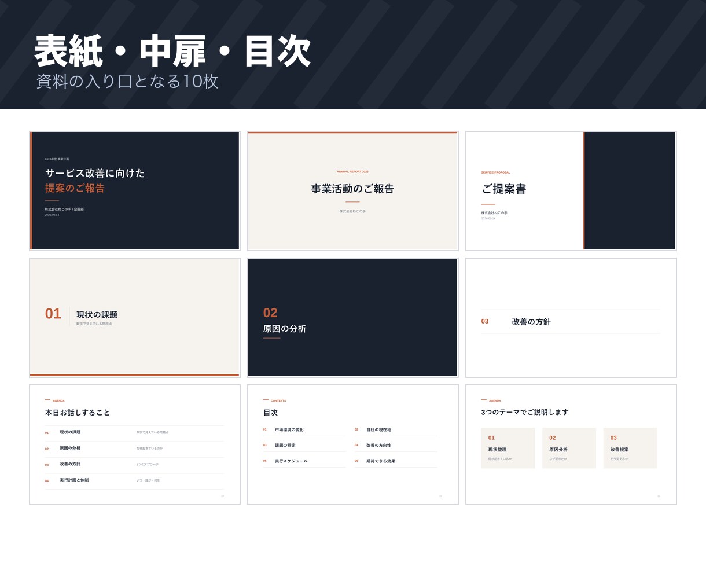706x588 pixels.
Task: Open the 本日お話しすること agenda slide
Action: (x=135, y=444)
